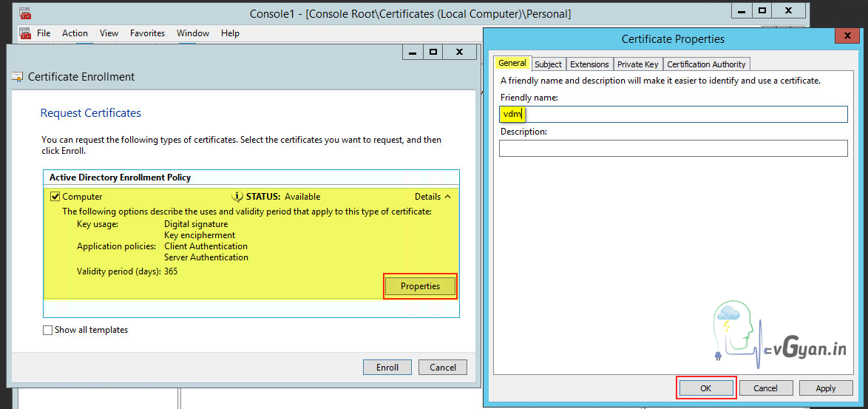Uncheck the Computer certificate checkbox
Screen dimensions: 868x409
click(x=55, y=197)
